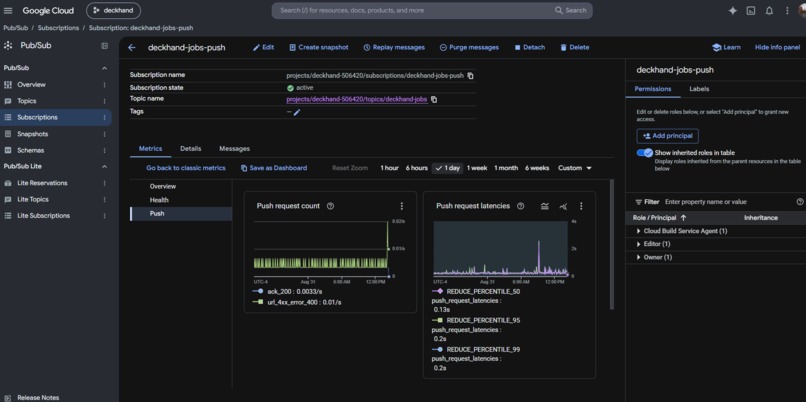Open the Permissions tab in info panel
The width and height of the screenshot is (806, 402).
653,89
